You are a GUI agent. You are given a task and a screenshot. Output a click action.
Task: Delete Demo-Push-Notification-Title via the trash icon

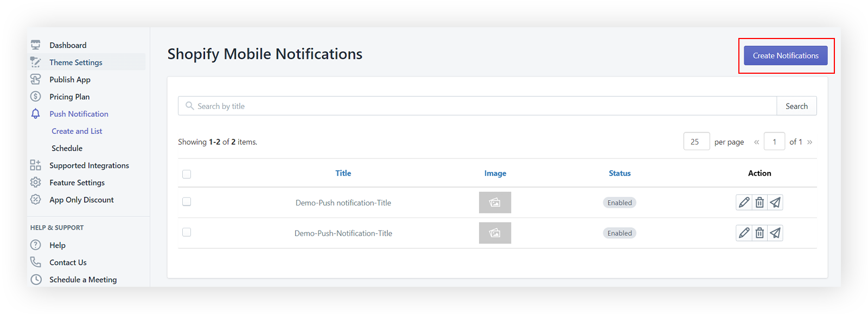[x=759, y=233]
